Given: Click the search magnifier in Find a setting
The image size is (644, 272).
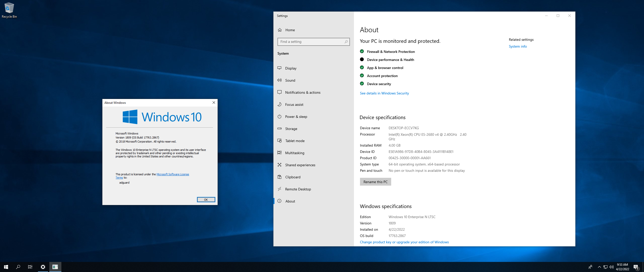Looking at the screenshot, I should pyautogui.click(x=346, y=42).
